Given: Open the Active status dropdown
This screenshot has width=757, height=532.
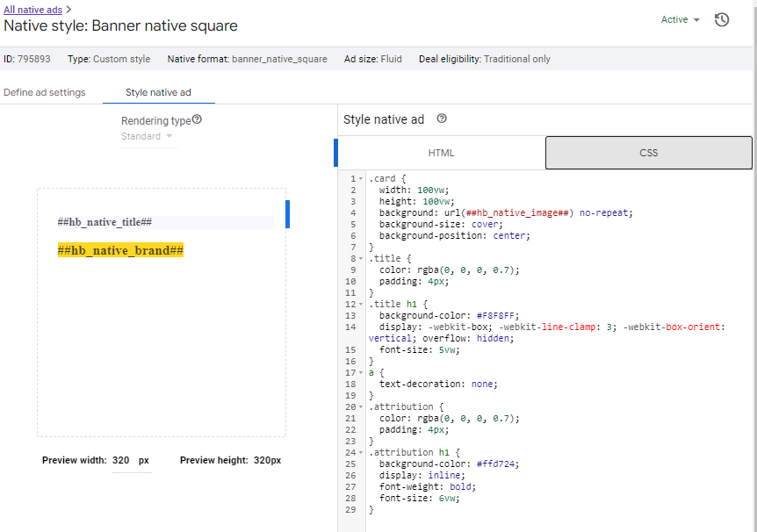Looking at the screenshot, I should pyautogui.click(x=681, y=19).
